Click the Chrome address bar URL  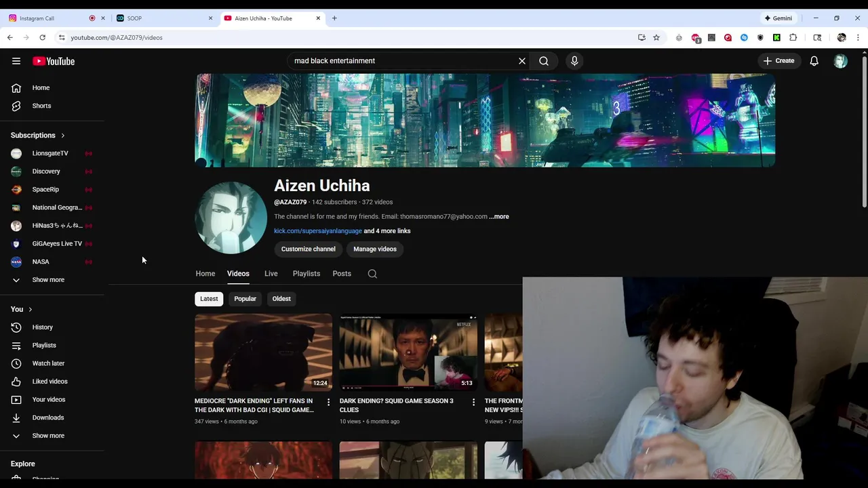point(117,37)
